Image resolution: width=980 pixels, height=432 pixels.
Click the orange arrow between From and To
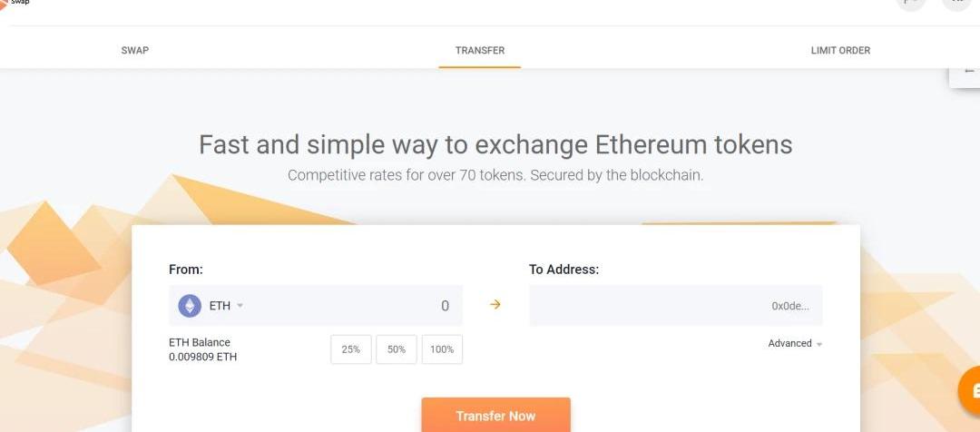tap(495, 304)
